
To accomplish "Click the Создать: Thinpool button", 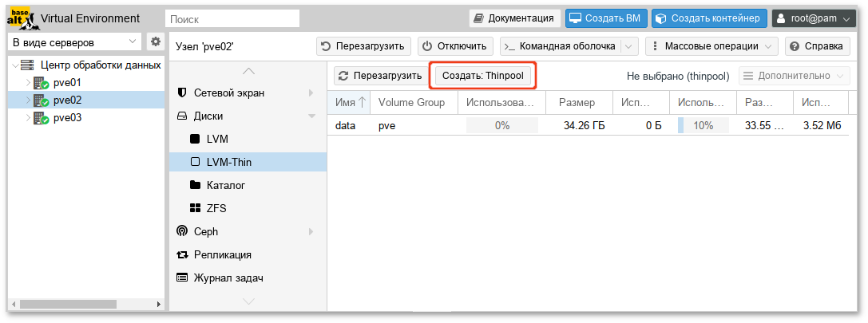I will (x=483, y=76).
